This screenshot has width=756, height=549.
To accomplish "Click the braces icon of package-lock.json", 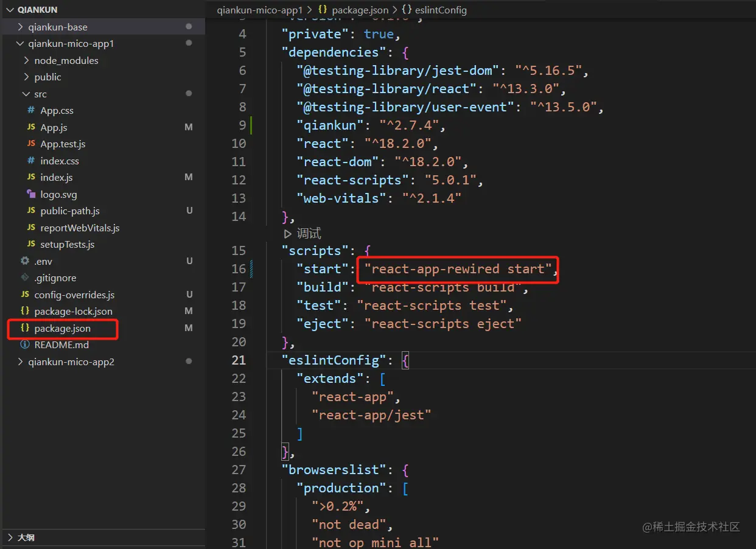I will tap(25, 311).
